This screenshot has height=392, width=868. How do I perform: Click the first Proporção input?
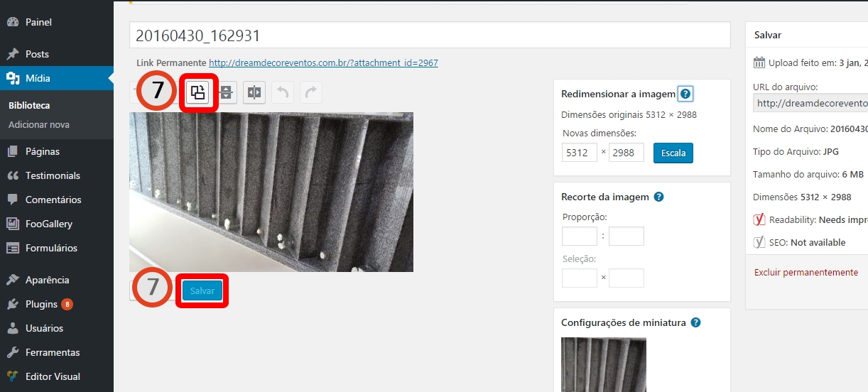click(580, 236)
